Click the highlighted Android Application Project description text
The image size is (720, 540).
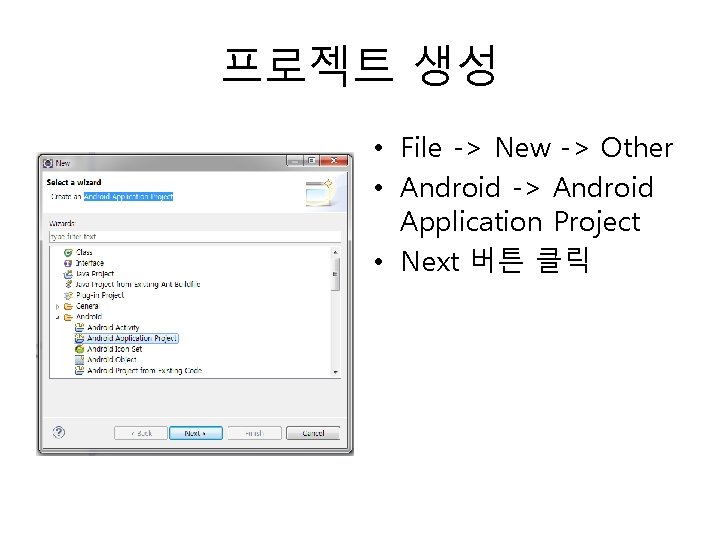[x=128, y=197]
